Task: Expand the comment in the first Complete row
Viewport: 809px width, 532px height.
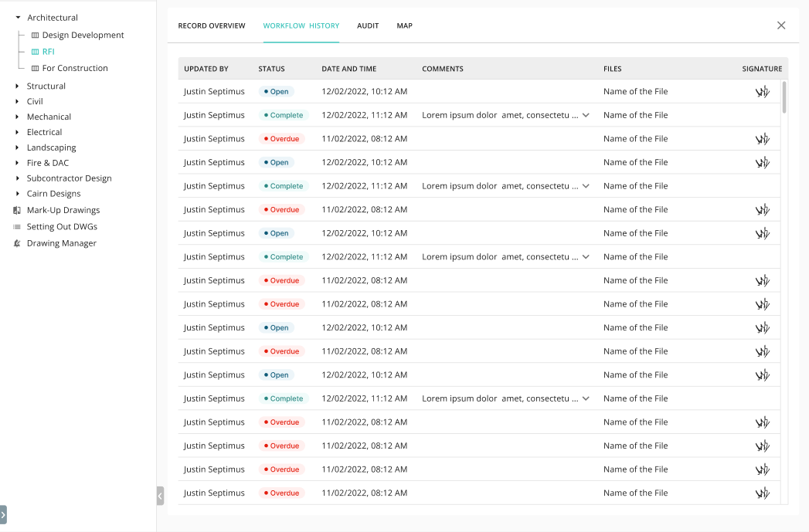Action: 586,115
